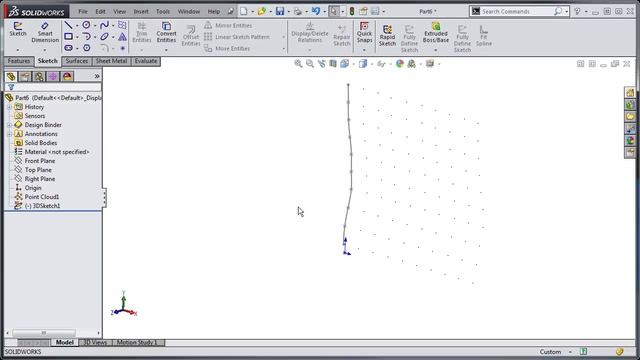Click Zoom to Fit icon
This screenshot has height=360, width=640.
pos(298,64)
